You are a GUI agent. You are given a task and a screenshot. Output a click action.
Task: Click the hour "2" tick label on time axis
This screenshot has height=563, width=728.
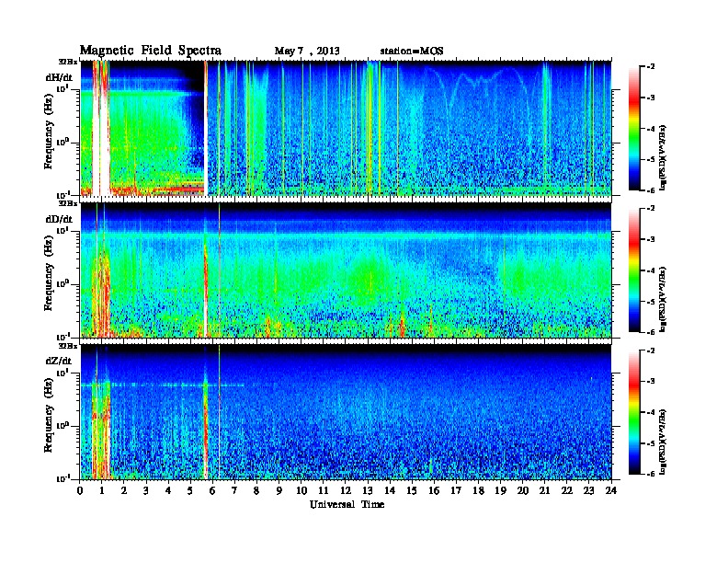pyautogui.click(x=124, y=491)
